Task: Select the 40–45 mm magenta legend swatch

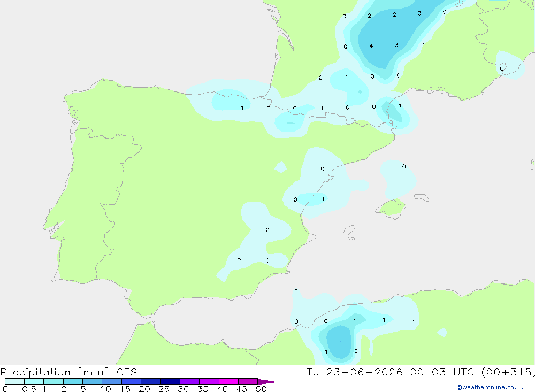Action: click(x=228, y=381)
